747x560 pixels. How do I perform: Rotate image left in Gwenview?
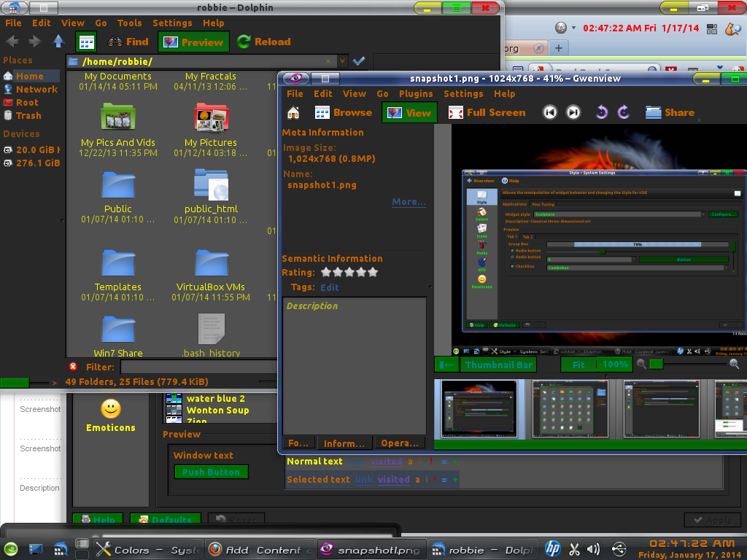pyautogui.click(x=602, y=112)
